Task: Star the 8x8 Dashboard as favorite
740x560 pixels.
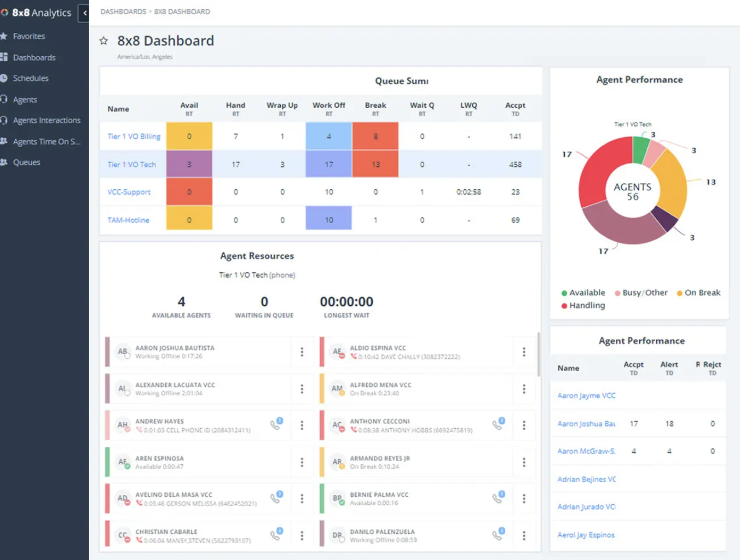Action: tap(103, 41)
